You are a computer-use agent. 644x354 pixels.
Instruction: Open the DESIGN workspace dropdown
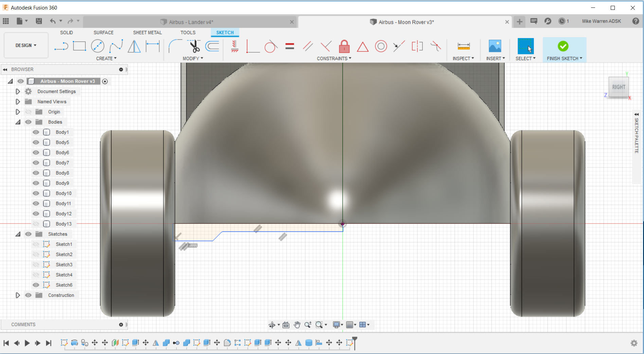pos(26,46)
